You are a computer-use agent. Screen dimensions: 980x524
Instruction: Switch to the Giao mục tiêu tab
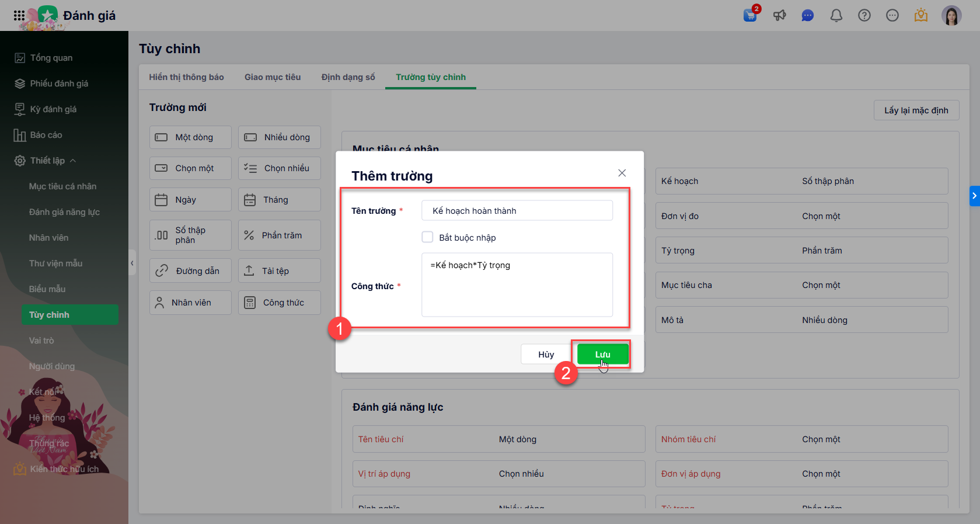tap(273, 77)
